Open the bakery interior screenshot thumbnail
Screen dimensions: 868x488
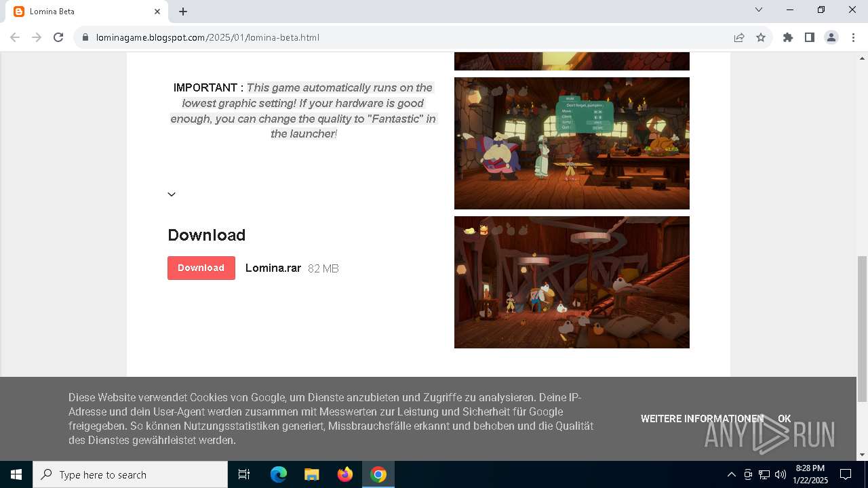[572, 282]
